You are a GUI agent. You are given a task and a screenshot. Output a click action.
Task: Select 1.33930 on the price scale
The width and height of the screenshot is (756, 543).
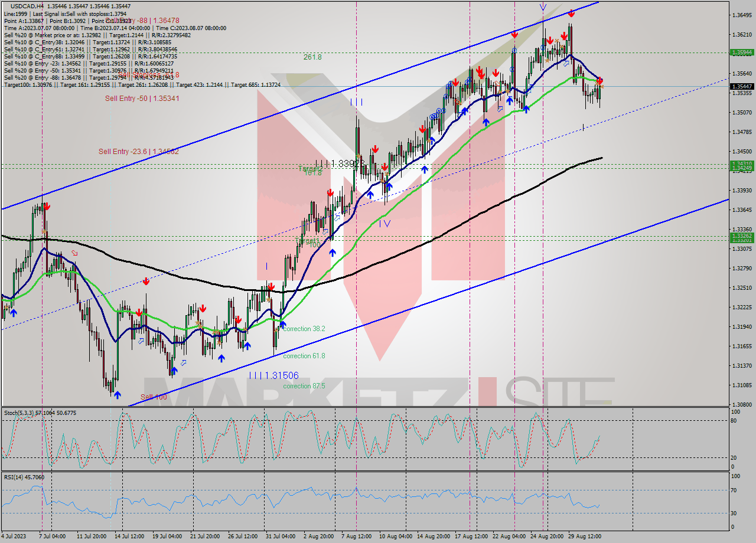tap(743, 190)
